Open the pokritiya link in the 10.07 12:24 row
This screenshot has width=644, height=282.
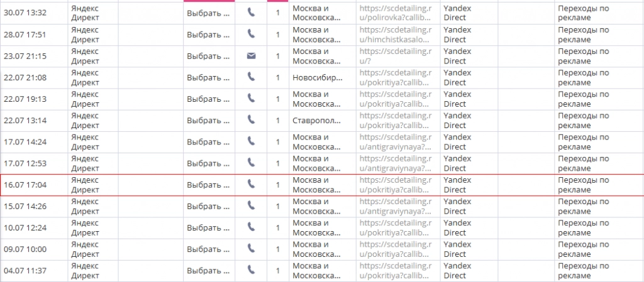click(396, 227)
